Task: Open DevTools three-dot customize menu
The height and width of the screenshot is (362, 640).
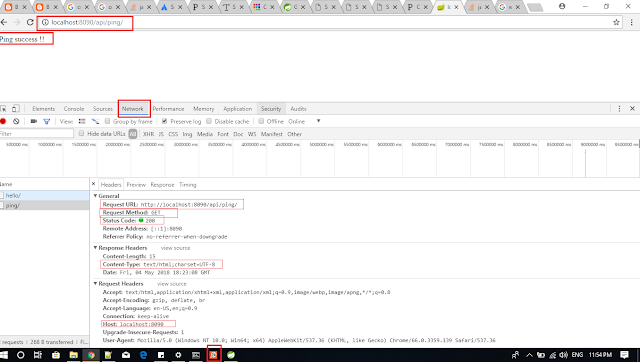Action: tap(619, 109)
